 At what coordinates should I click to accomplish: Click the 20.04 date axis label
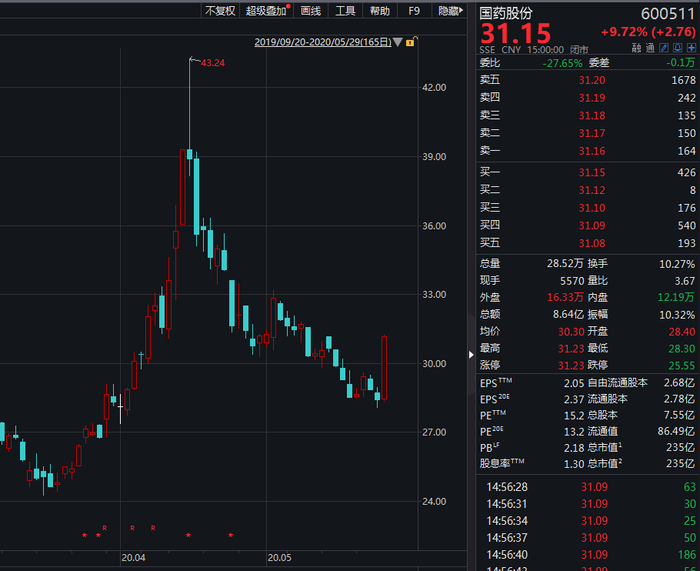pyautogui.click(x=133, y=558)
